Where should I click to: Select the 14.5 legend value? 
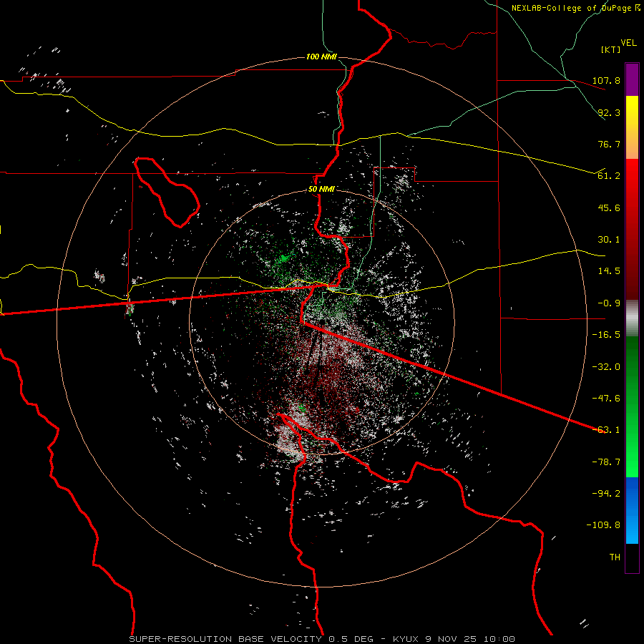(x=608, y=271)
